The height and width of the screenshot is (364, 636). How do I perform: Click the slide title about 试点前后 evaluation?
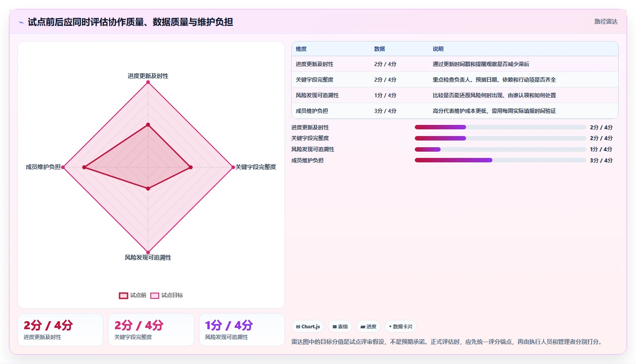130,22
